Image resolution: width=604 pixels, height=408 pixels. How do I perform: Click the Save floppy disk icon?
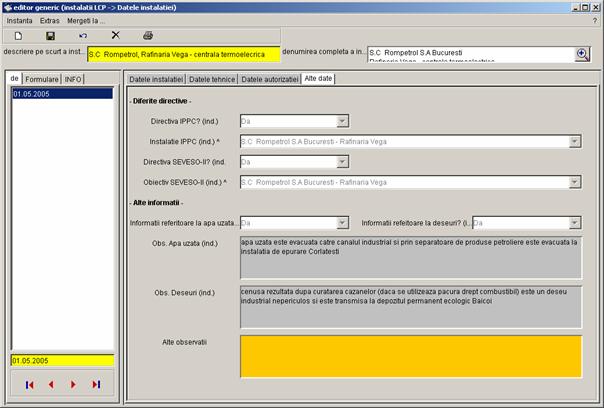pyautogui.click(x=50, y=36)
